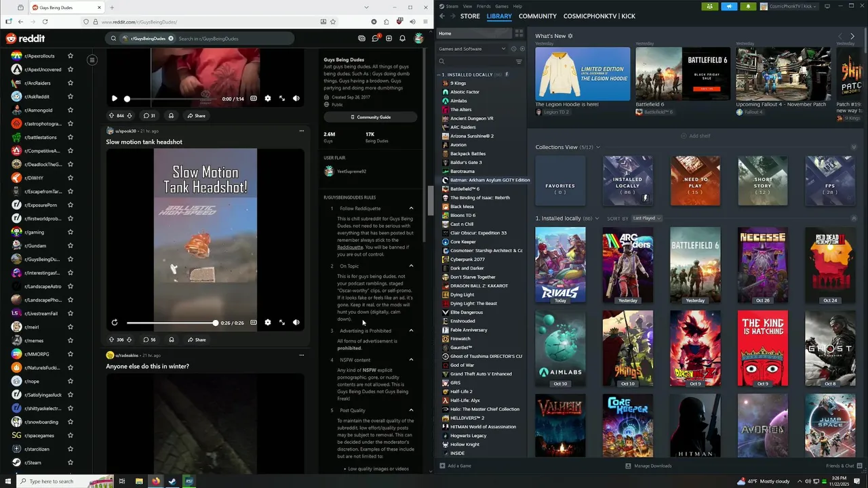Viewport: 868px width, 488px height.
Task: Give award to the tank headshot post
Action: coord(172,340)
